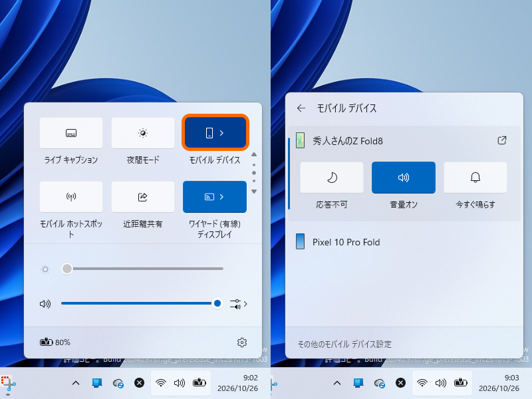
Task: Click the Pixel 10 Pro Fold phone icon
Action: point(300,241)
